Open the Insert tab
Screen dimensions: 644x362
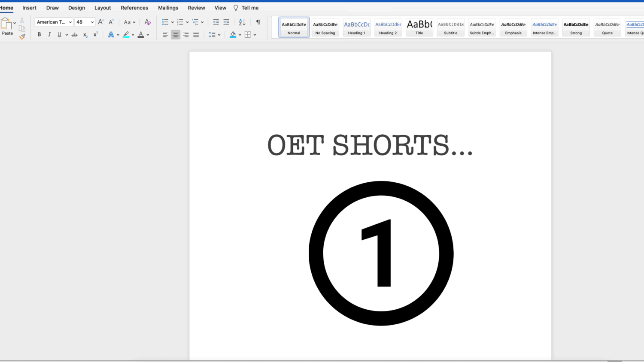coord(30,8)
